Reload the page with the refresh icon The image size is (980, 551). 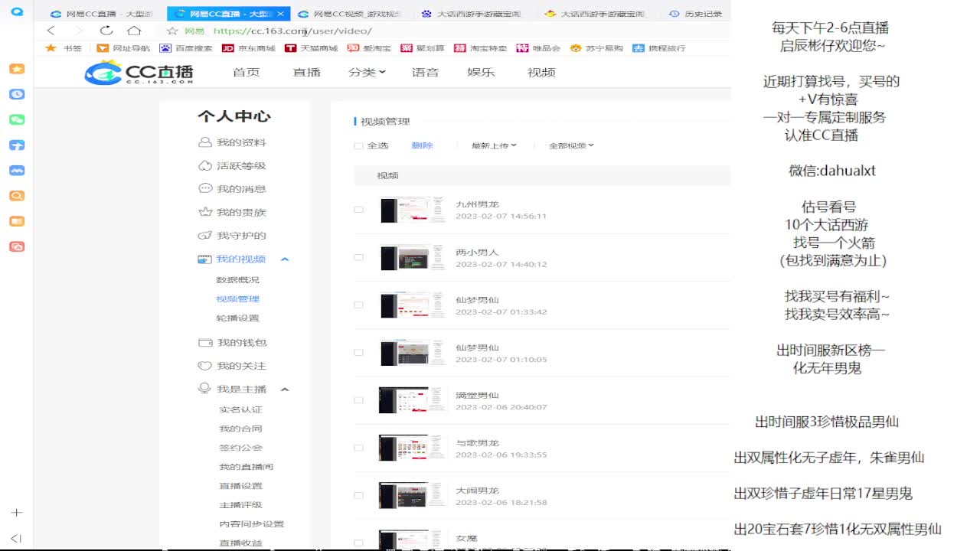(106, 31)
